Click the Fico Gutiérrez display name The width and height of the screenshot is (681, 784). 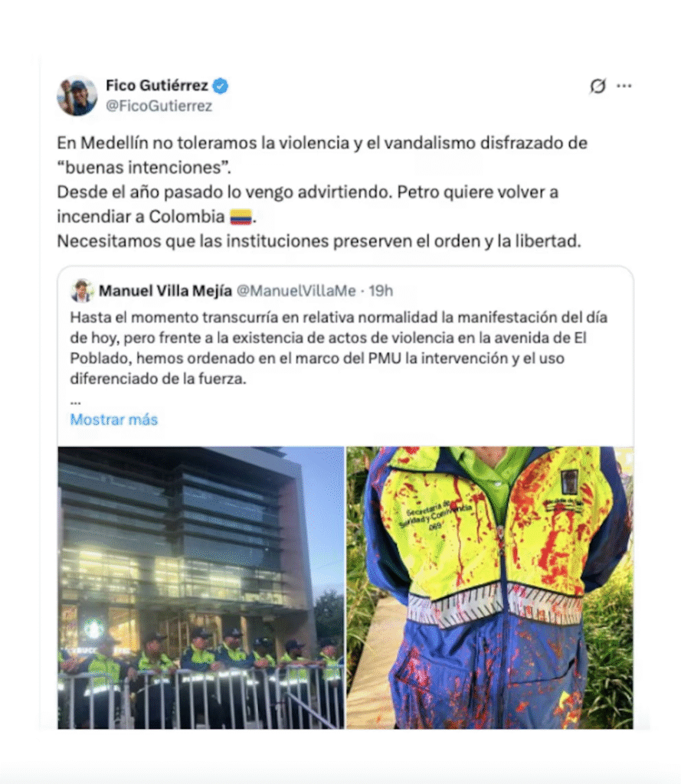point(156,86)
